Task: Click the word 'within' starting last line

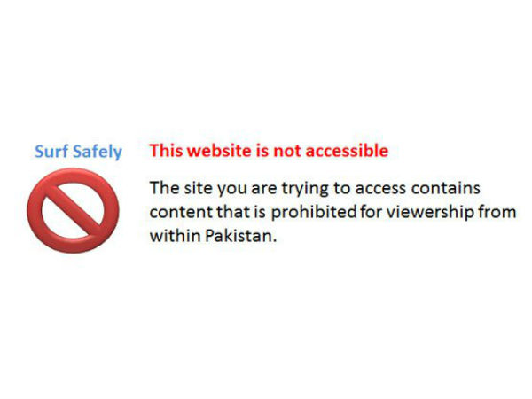Action: coord(175,236)
